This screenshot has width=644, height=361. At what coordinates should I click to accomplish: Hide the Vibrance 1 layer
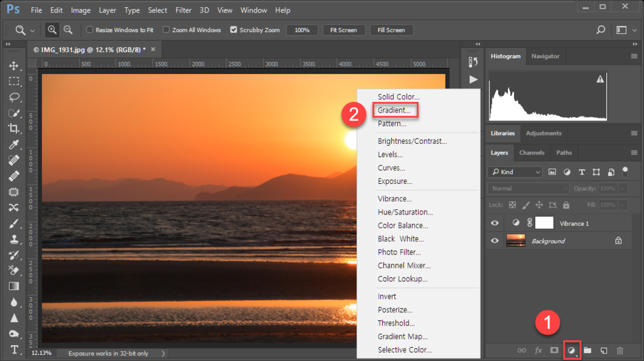[495, 223]
